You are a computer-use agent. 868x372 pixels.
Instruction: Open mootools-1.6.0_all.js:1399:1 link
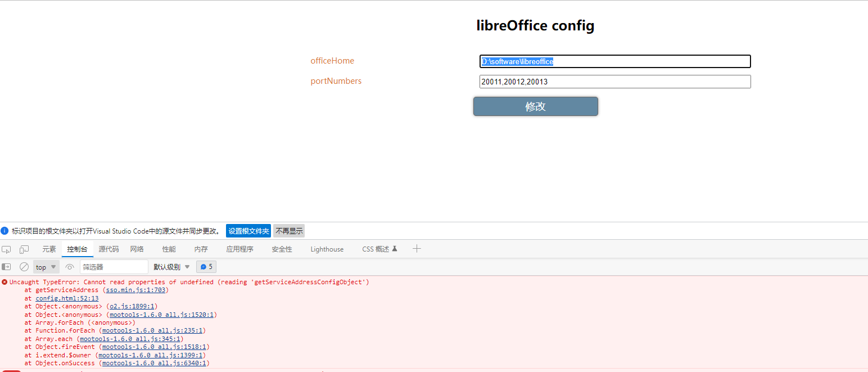pos(150,355)
